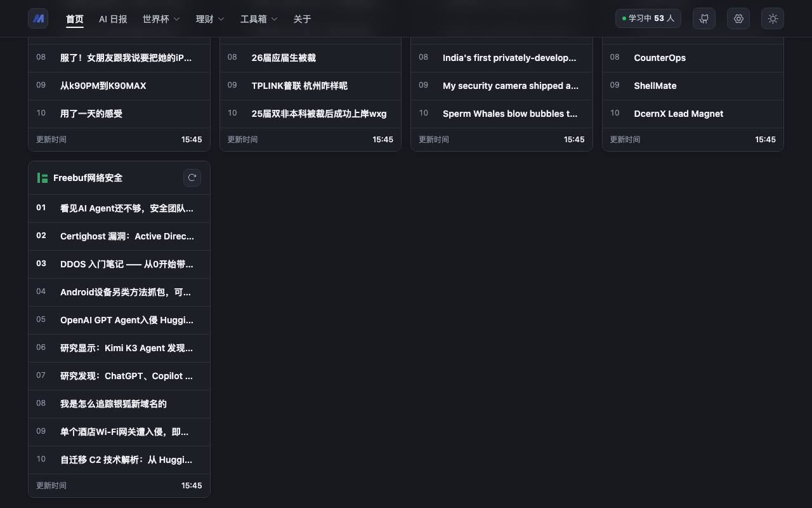Expand the 工具箱 dropdown menu

pyautogui.click(x=259, y=19)
